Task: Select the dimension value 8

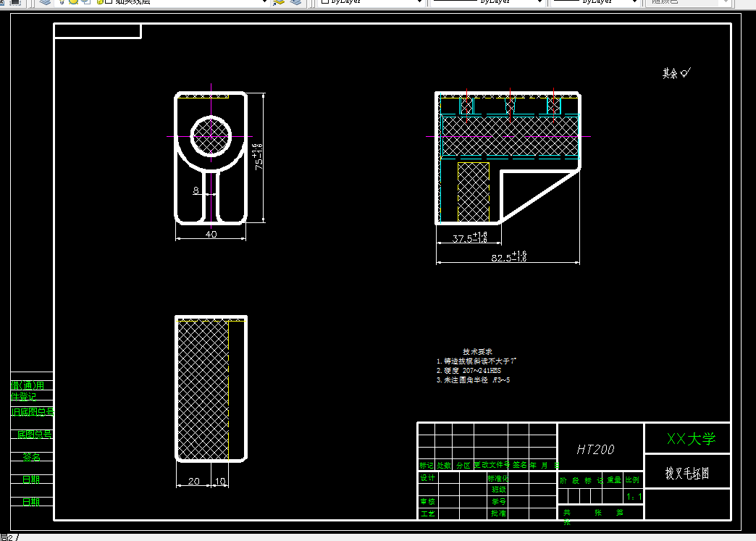Action: pos(196,190)
